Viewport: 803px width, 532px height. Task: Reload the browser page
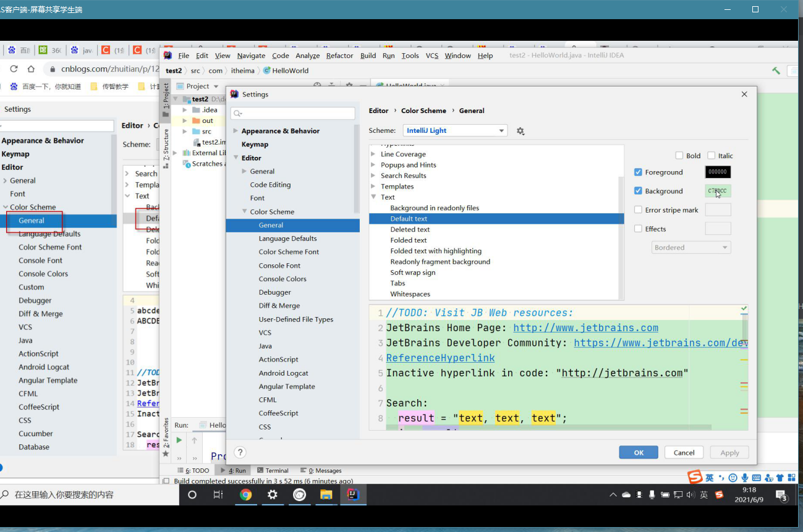click(x=14, y=69)
